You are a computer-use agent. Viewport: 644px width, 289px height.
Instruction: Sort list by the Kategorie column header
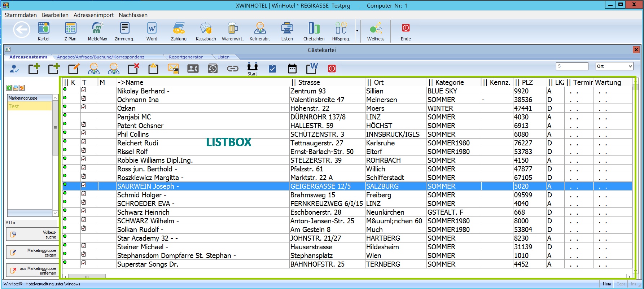coord(454,82)
